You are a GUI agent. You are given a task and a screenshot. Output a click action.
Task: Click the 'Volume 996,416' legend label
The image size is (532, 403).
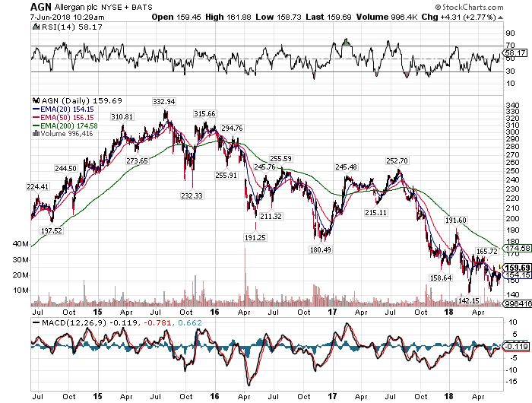click(67, 133)
